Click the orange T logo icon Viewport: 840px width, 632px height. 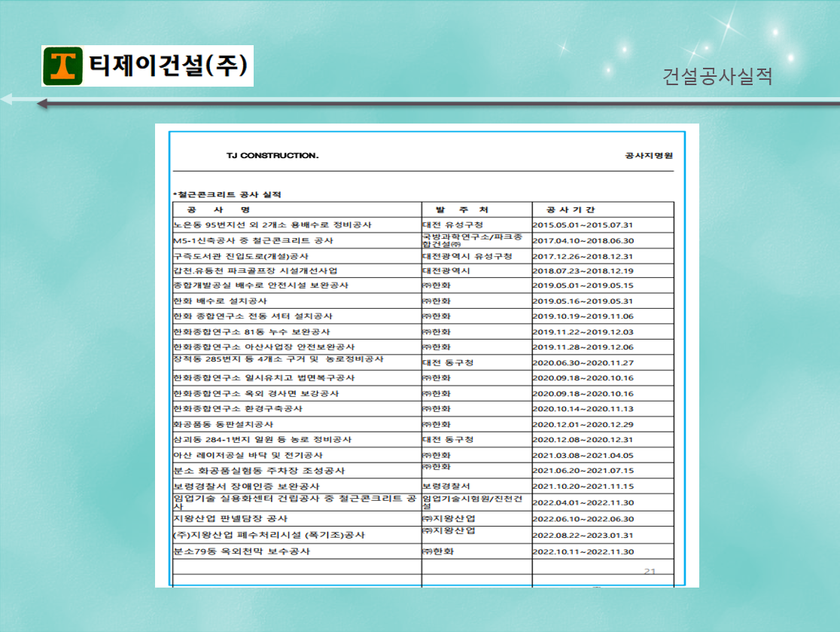[x=62, y=66]
